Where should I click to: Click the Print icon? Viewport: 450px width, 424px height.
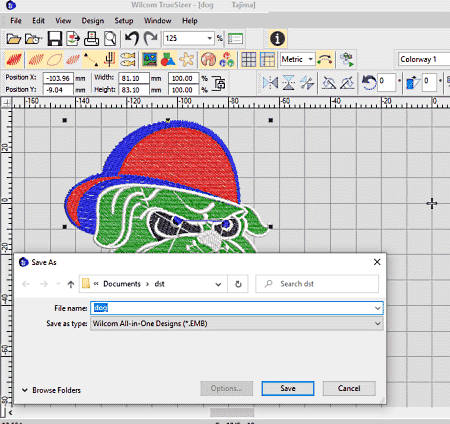point(91,39)
